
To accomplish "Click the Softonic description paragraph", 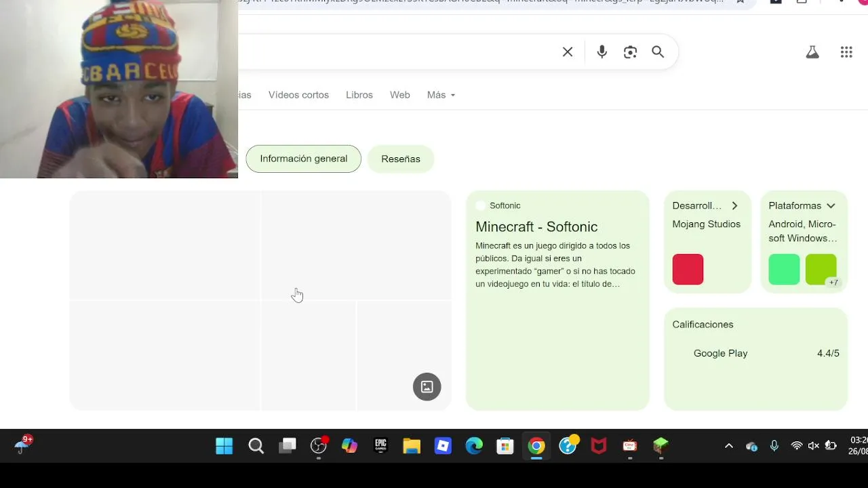I will point(555,265).
